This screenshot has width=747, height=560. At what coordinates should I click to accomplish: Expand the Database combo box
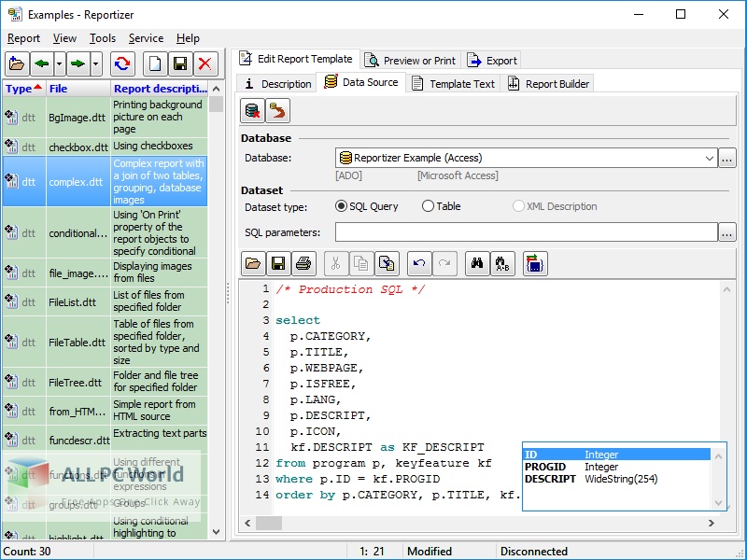(x=711, y=158)
